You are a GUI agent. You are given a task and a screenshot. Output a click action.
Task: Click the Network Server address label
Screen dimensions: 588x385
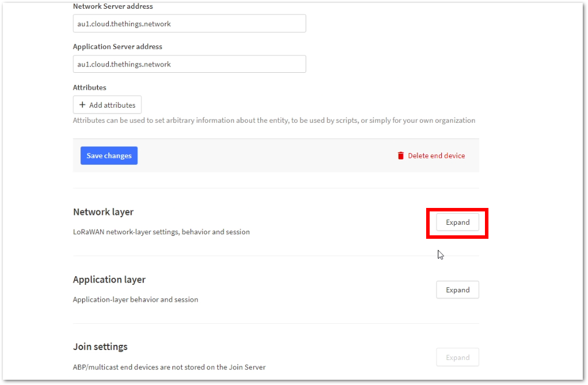(113, 6)
